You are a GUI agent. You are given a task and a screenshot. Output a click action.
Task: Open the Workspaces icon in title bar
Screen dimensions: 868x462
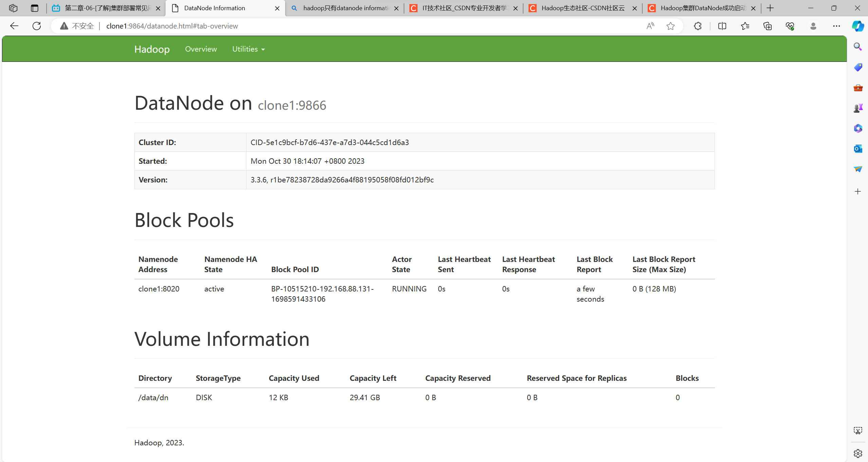tap(13, 8)
